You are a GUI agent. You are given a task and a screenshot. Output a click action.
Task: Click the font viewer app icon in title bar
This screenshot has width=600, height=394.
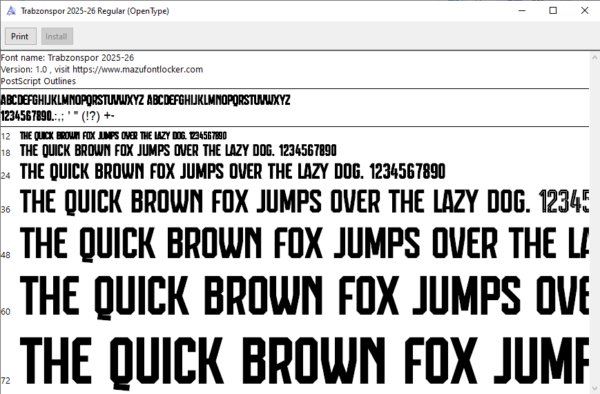pos(11,11)
